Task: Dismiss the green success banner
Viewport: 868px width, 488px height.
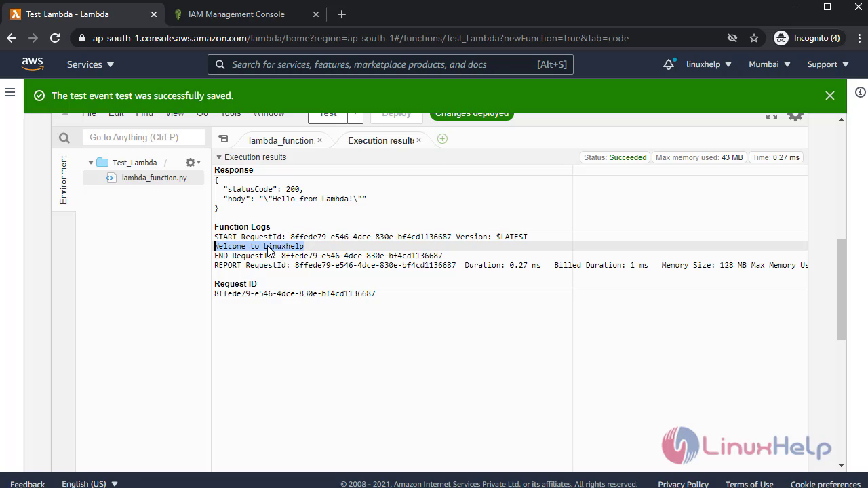Action: click(830, 96)
